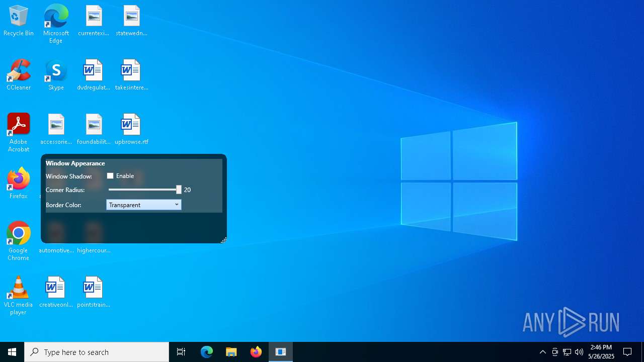Select the CCleaner desktop shortcut

19,75
